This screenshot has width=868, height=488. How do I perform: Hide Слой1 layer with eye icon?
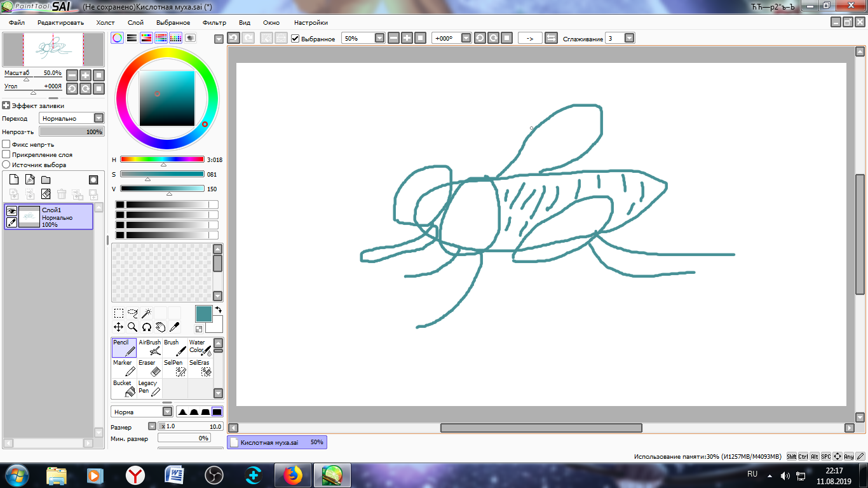pos(11,211)
